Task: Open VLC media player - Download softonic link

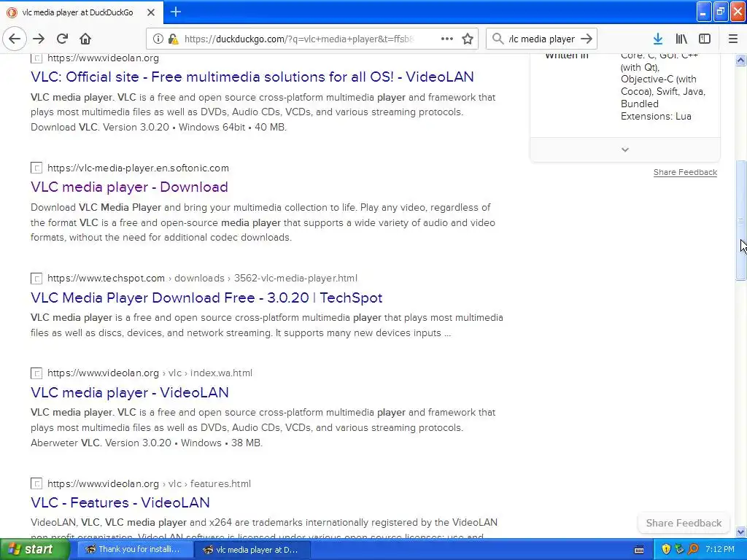Action: click(x=129, y=187)
